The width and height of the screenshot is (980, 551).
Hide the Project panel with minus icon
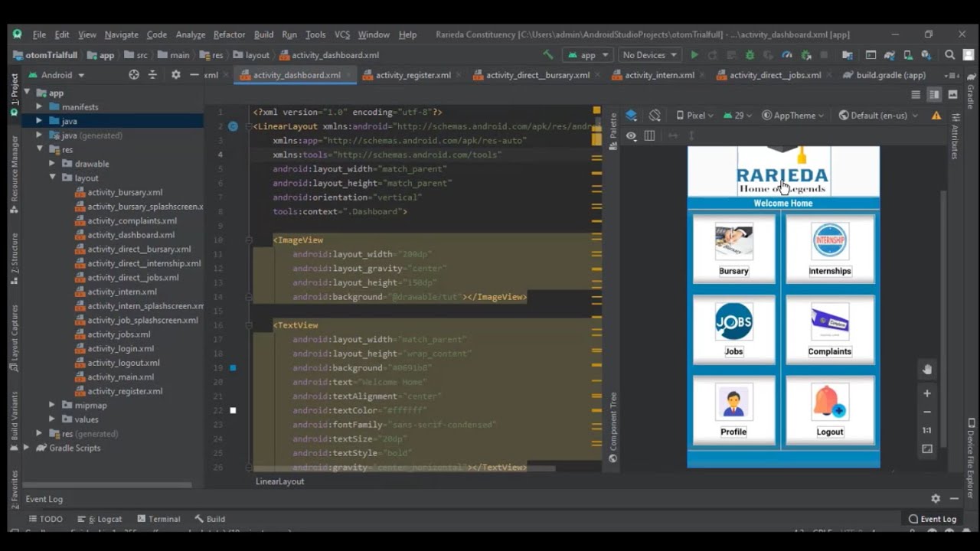194,75
